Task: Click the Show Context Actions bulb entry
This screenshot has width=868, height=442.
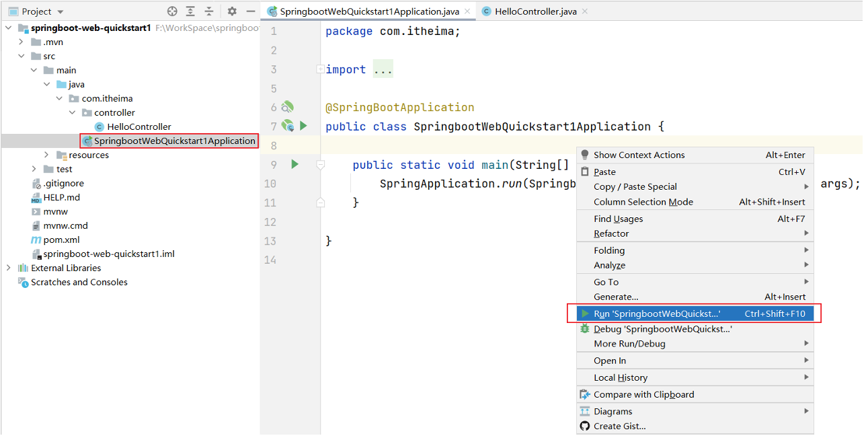Action: (x=695, y=155)
